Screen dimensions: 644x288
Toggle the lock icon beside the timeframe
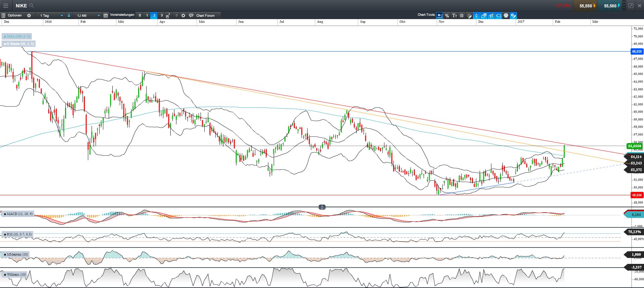pos(69,15)
